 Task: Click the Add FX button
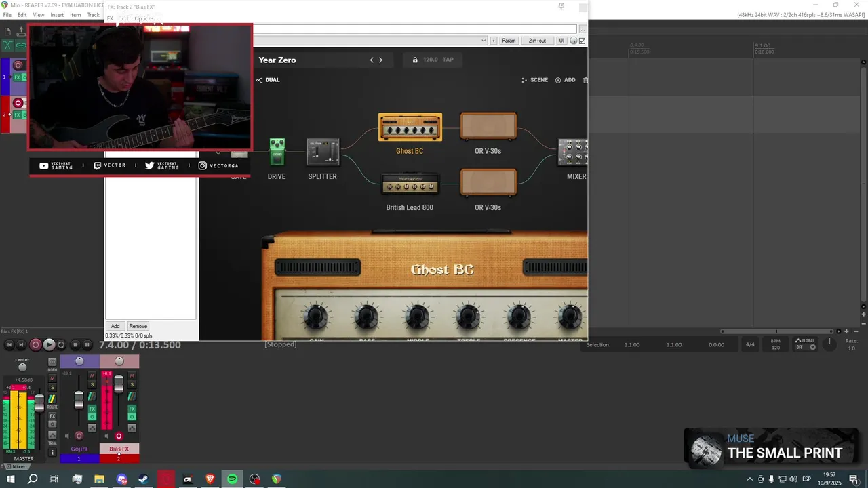[115, 326]
